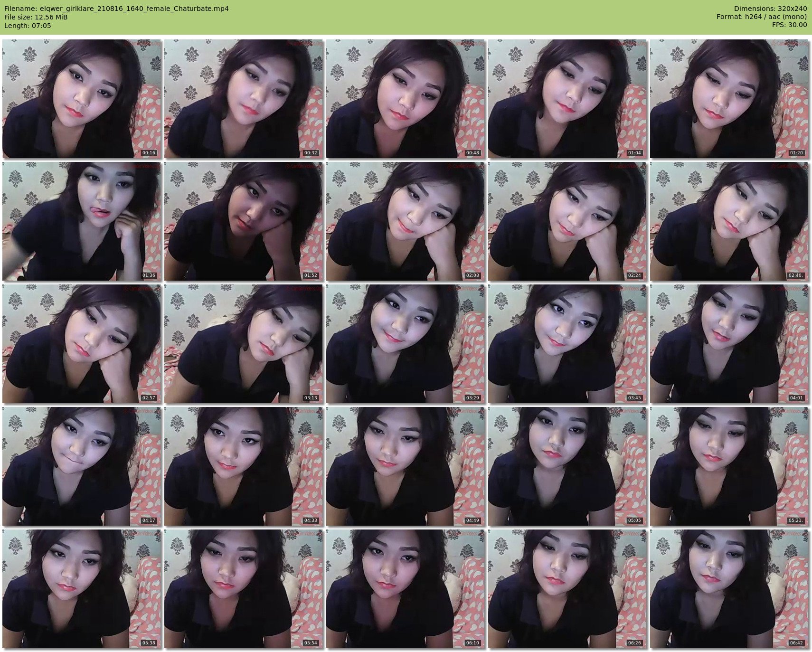Select the thumbnail at 05:21
This screenshot has width=812, height=652.
[x=729, y=466]
